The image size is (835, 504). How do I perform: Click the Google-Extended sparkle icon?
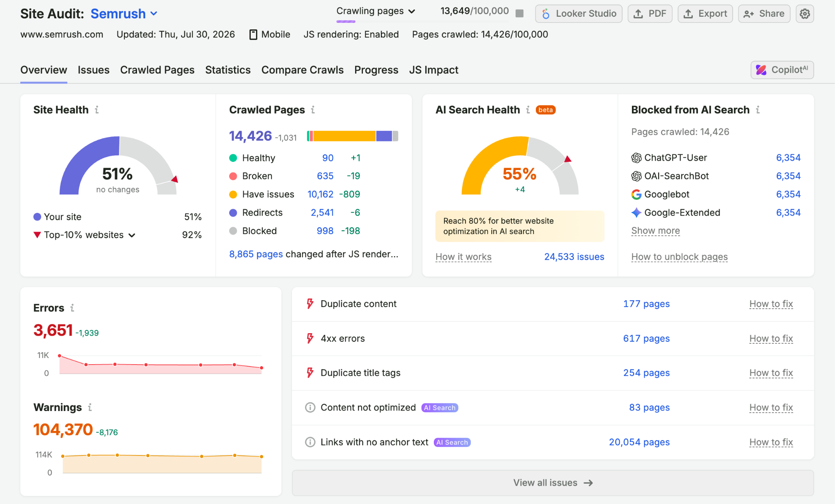pos(636,212)
